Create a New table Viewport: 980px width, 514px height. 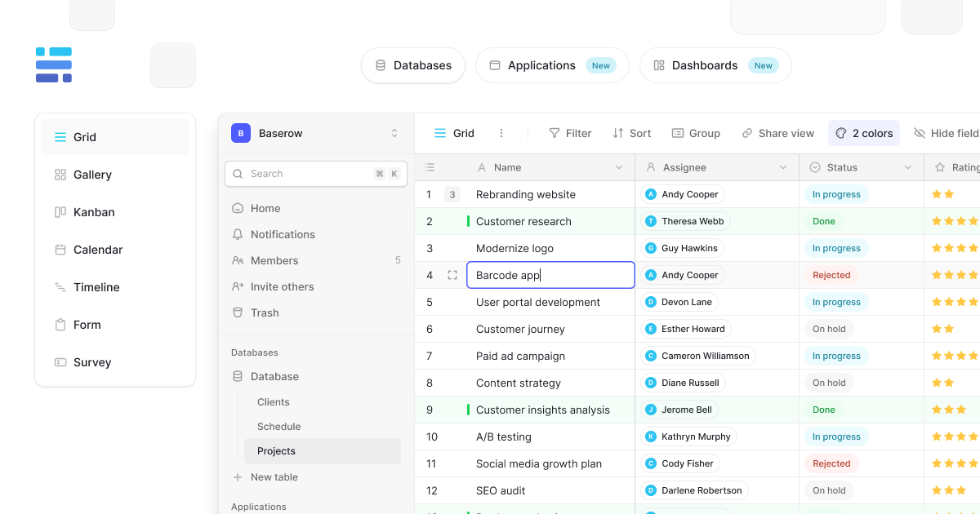tap(274, 476)
